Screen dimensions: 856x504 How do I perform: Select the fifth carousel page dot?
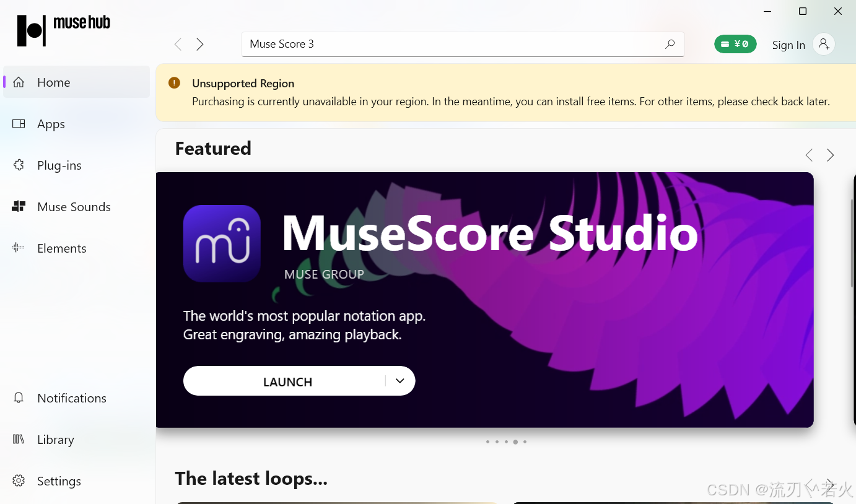(525, 442)
